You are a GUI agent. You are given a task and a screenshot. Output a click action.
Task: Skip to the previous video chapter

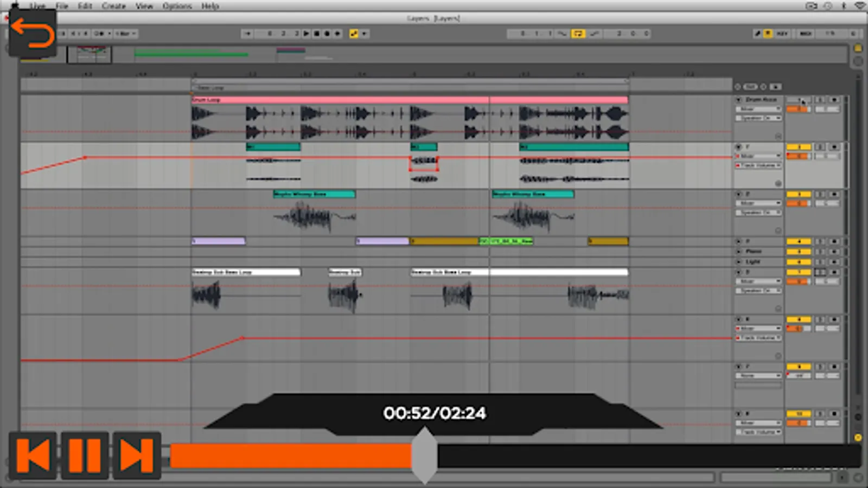[x=33, y=455]
